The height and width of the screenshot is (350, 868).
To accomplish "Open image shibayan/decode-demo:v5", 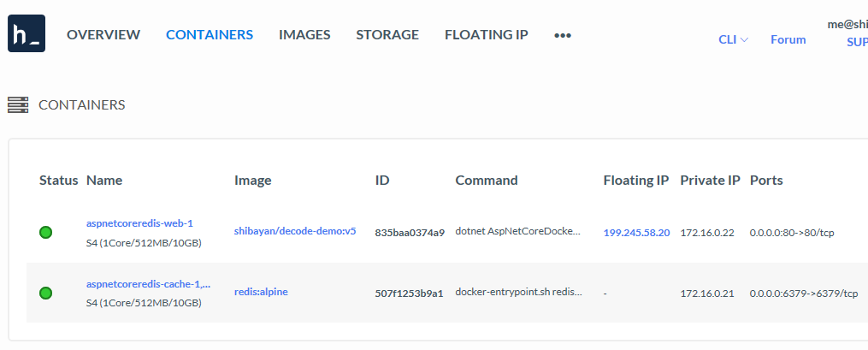I will 295,232.
